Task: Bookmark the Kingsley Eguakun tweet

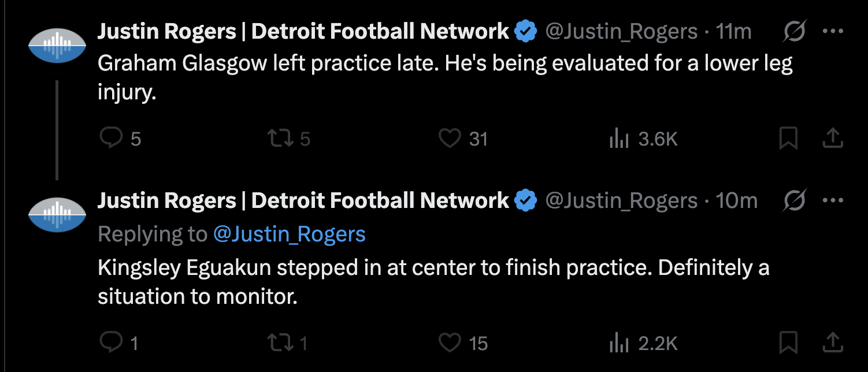Action: click(789, 343)
